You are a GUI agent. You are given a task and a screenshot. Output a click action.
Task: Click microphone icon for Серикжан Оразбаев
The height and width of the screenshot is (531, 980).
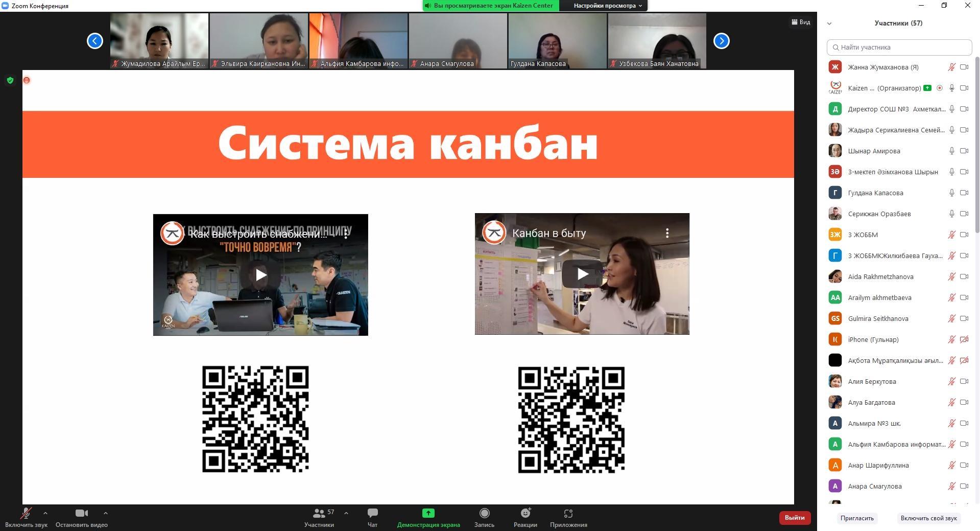pos(952,214)
